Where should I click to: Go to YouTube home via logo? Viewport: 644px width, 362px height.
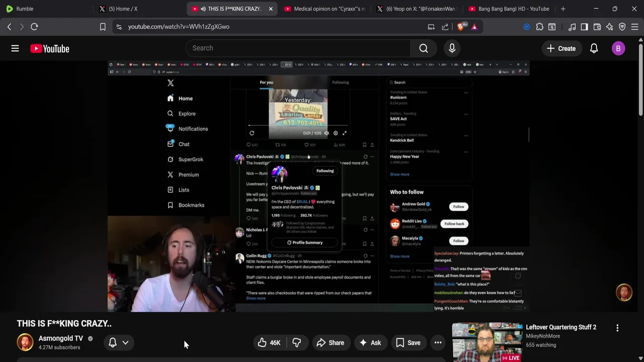point(49,49)
